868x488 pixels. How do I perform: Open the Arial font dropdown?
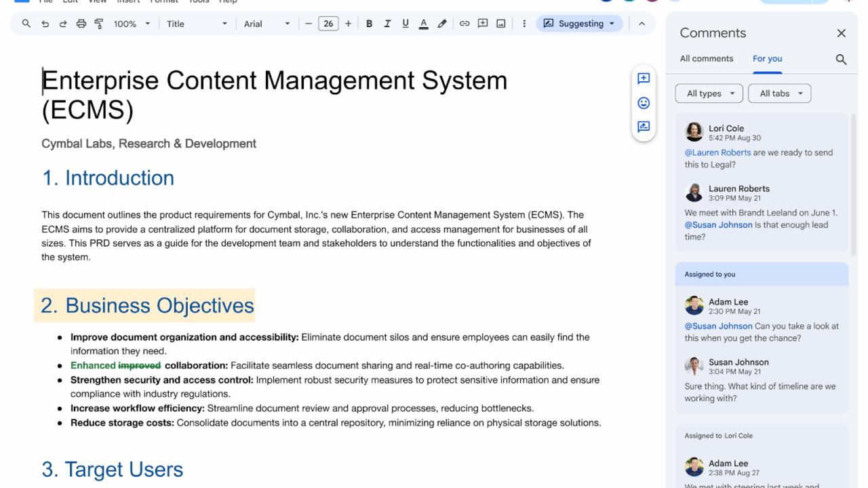coord(267,24)
